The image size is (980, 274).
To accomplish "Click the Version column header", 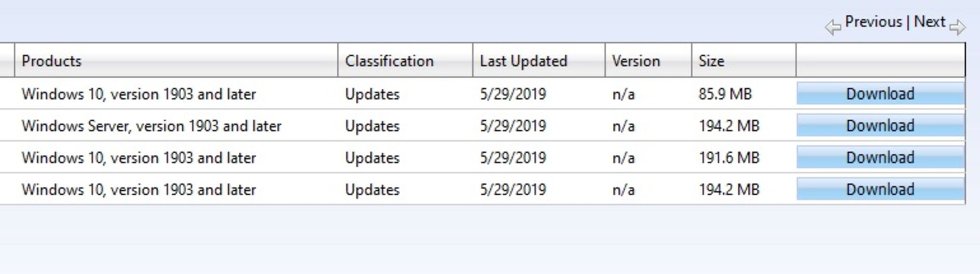I will [x=636, y=61].
